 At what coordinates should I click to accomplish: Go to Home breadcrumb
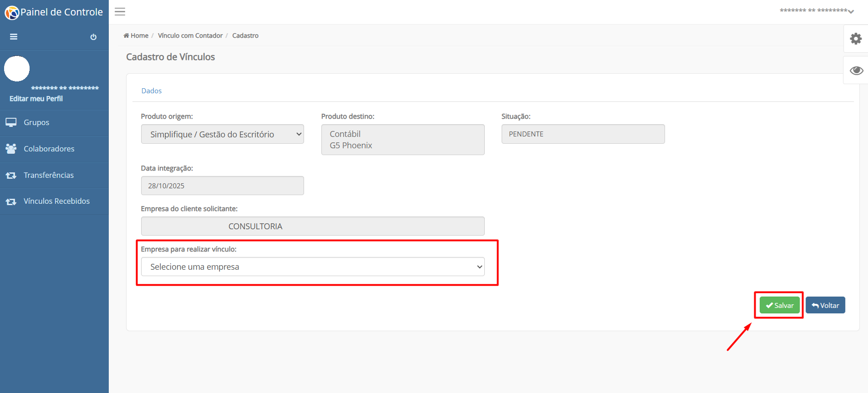tap(136, 35)
